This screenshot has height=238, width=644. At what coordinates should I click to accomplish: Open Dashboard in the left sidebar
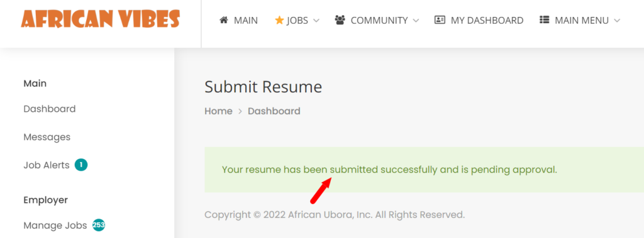pos(50,109)
